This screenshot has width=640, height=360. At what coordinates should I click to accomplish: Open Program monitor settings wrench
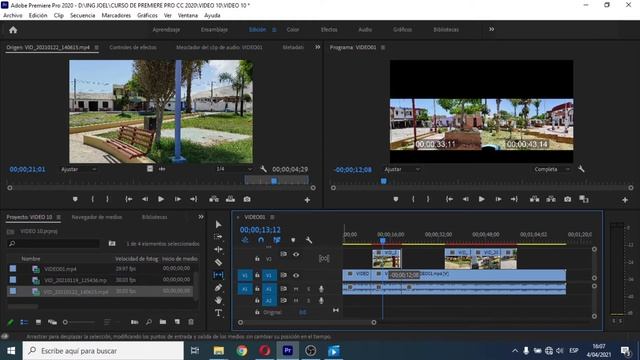(x=581, y=169)
